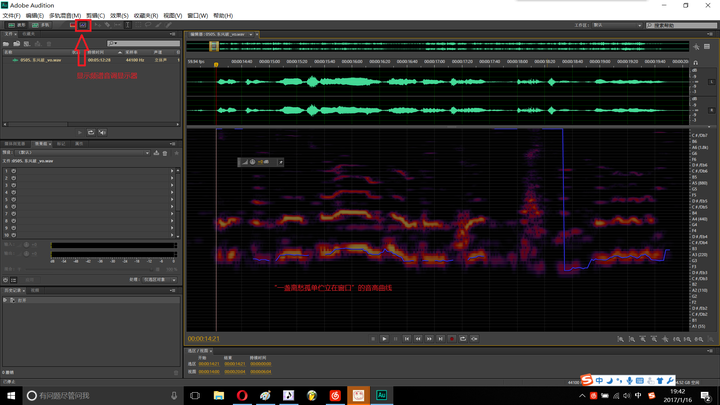Screen dimensions: 720x405
Task: Click the zoom navigator overview waveform strip
Action: coord(438,46)
